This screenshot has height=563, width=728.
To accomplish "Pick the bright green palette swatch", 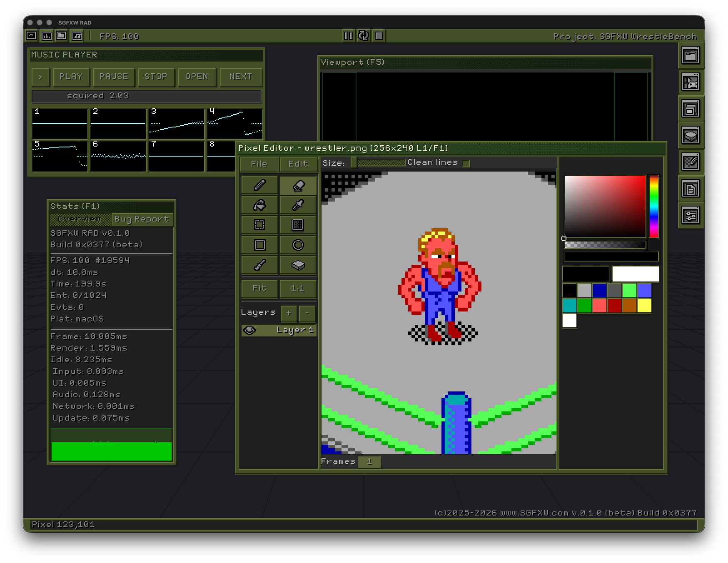I will (x=630, y=291).
